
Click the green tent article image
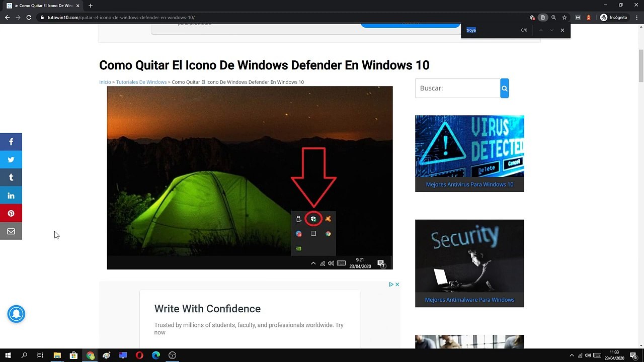click(x=250, y=178)
